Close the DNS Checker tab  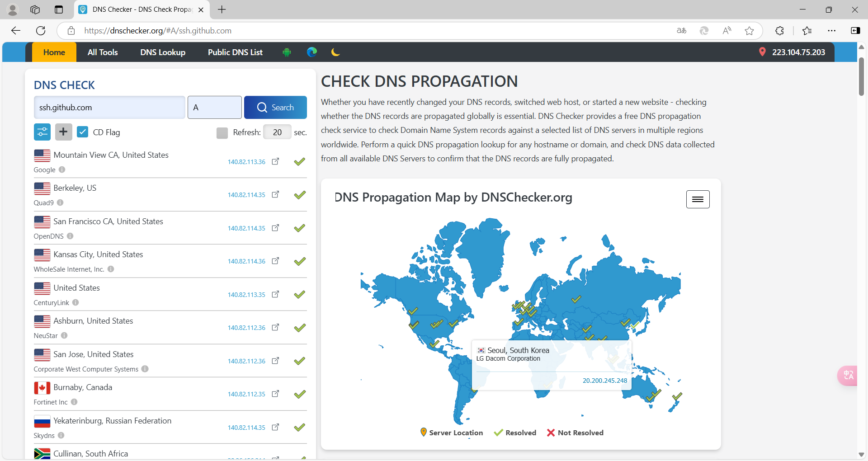(x=201, y=9)
